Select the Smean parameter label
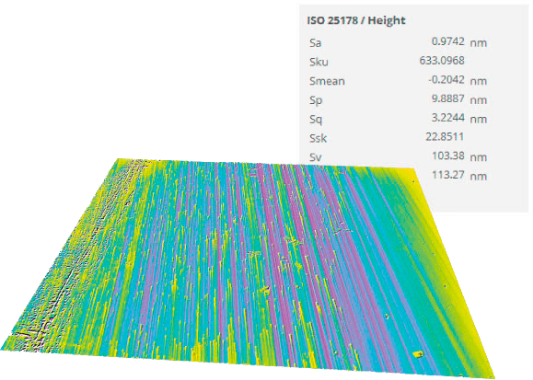 point(327,81)
